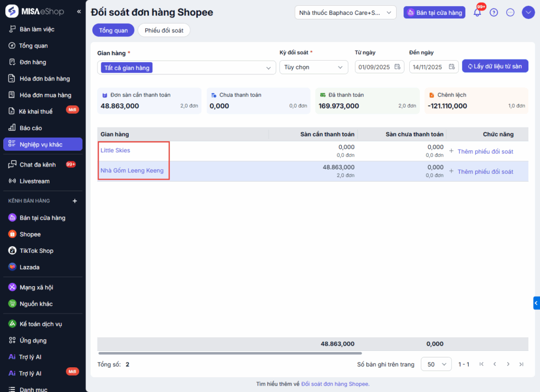This screenshot has height=392, width=540.
Task: Click the Đến ngày date field
Action: tap(433, 67)
